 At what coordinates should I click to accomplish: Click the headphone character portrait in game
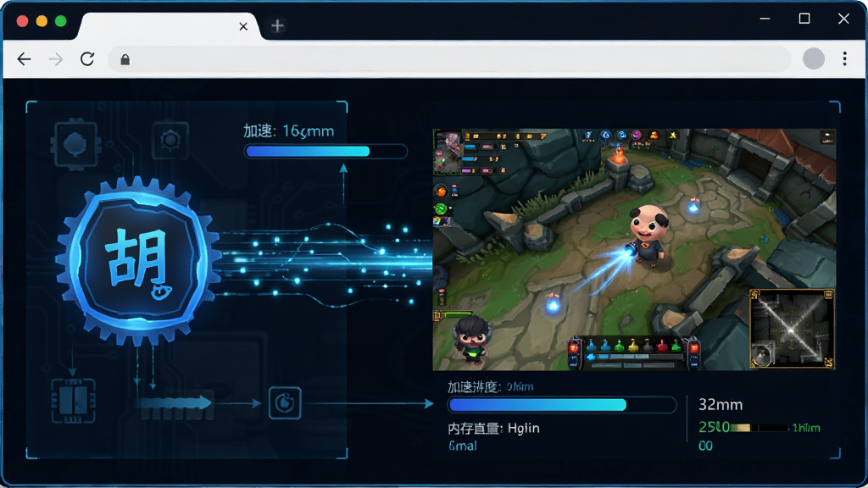tap(471, 339)
